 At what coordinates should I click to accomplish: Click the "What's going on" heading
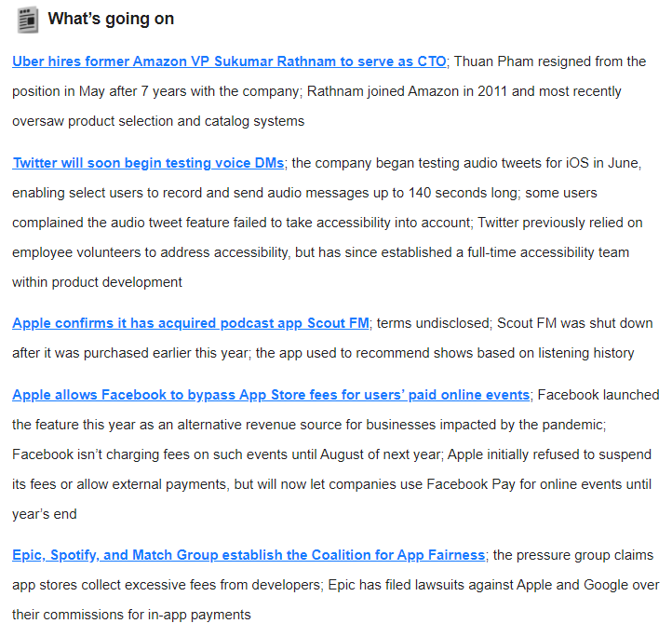[x=111, y=19]
